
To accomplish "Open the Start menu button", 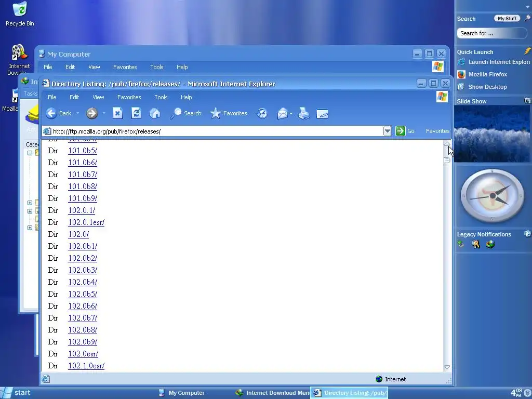I will (16, 393).
